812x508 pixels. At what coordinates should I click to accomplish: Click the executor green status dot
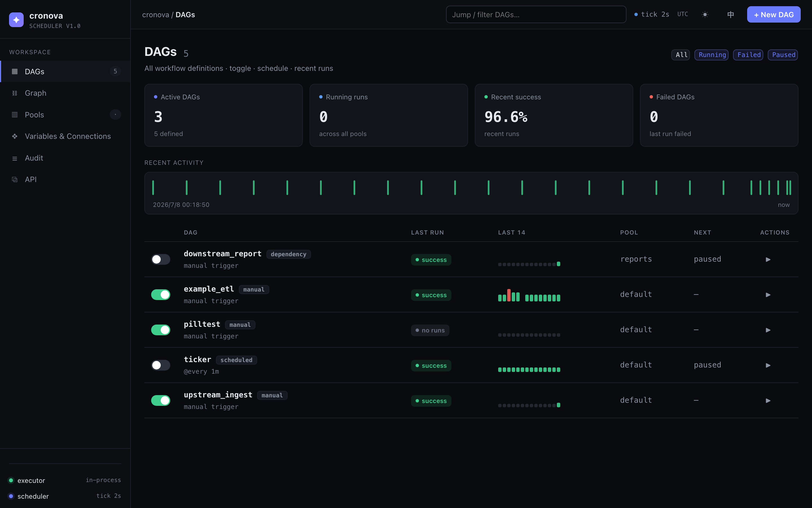click(11, 480)
